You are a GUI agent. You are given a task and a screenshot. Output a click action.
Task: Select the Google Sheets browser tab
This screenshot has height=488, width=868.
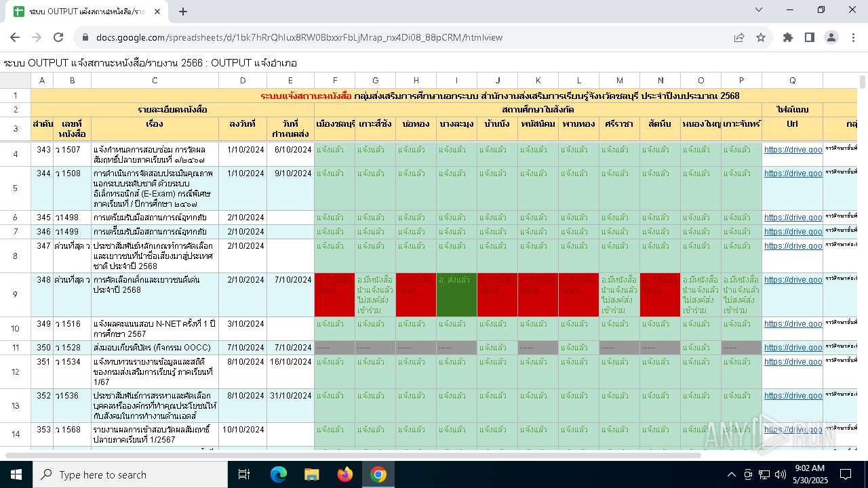87,11
